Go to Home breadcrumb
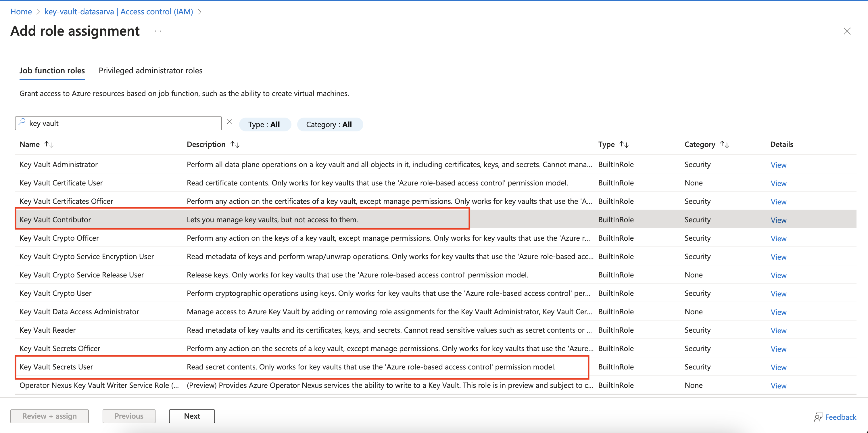Viewport: 868px width, 433px height. point(21,12)
